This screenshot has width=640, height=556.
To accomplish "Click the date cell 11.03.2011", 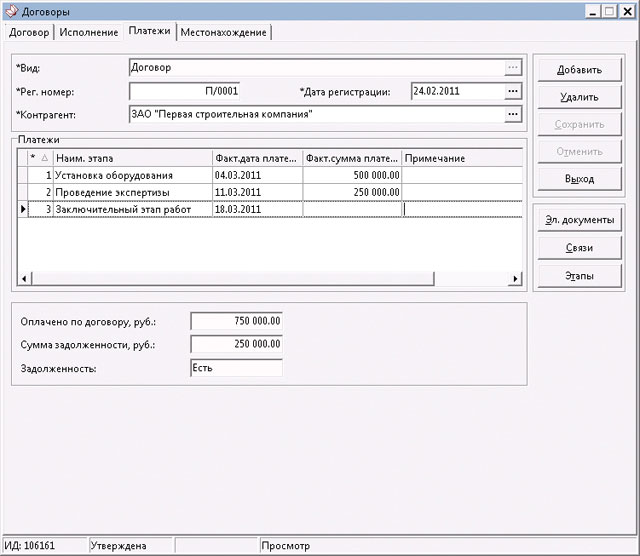I will pyautogui.click(x=258, y=192).
